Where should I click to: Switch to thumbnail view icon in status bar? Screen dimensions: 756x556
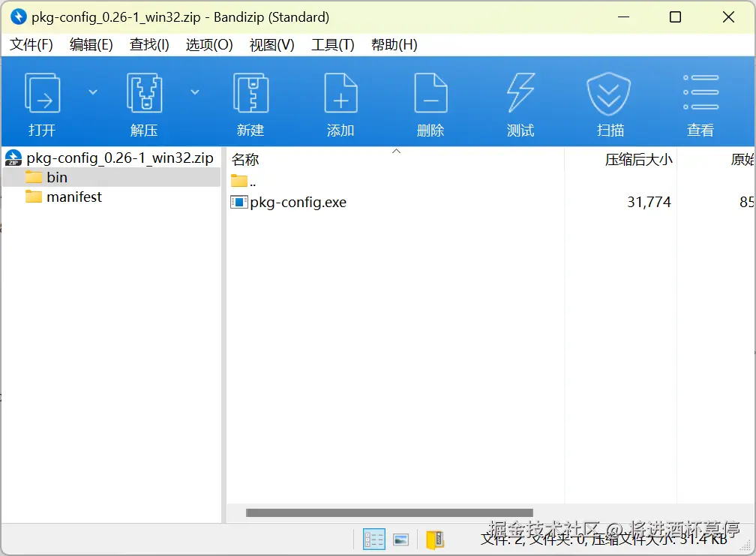400,539
